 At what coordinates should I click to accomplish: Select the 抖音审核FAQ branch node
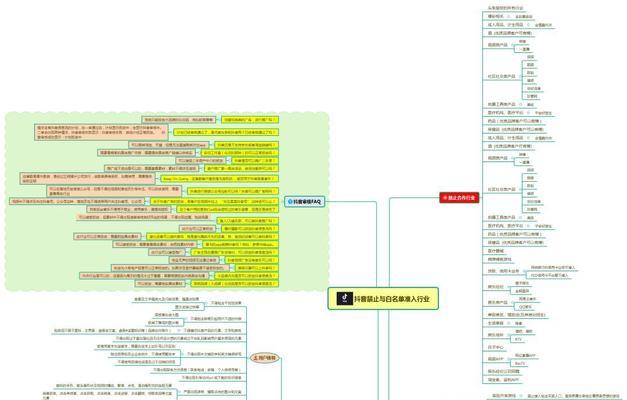[x=304, y=202]
